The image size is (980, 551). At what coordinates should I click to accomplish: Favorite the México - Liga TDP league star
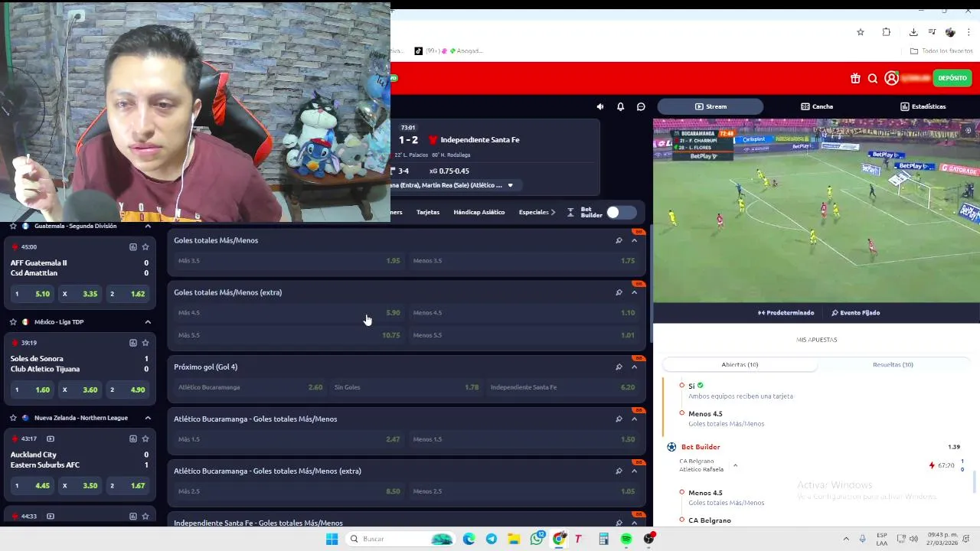[x=13, y=322]
